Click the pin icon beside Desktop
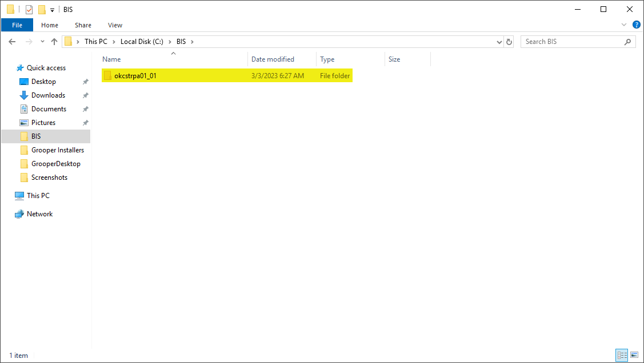Image resolution: width=644 pixels, height=363 pixels. 86,82
